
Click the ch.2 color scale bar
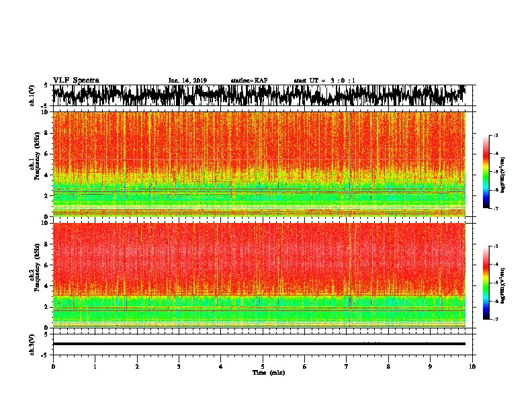point(486,283)
